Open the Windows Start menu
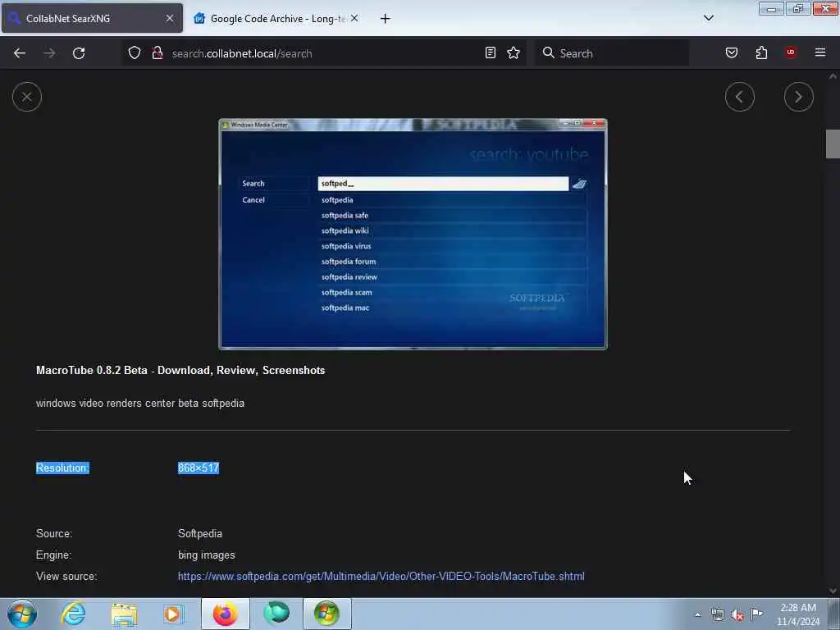The width and height of the screenshot is (840, 630). (x=22, y=614)
